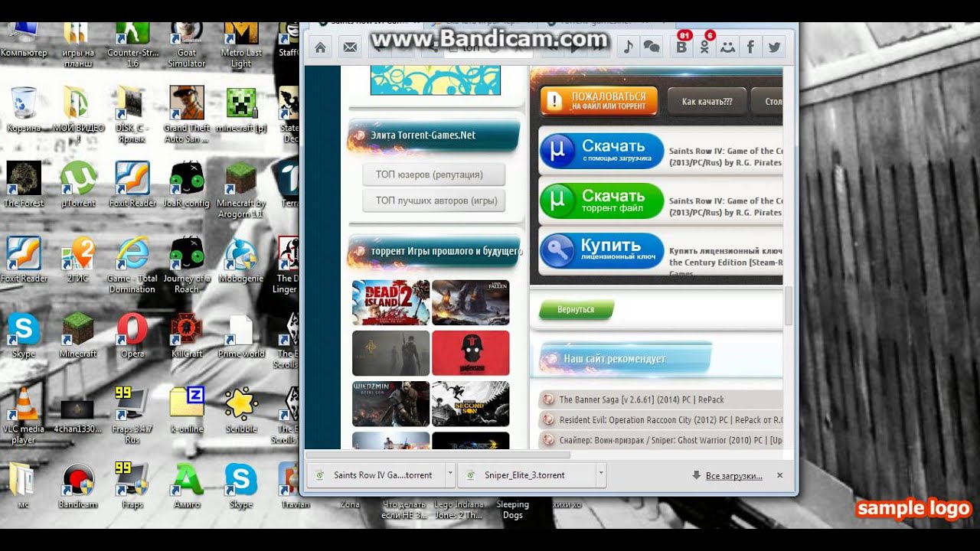Select the Корзина recycle bin icon

(24, 109)
